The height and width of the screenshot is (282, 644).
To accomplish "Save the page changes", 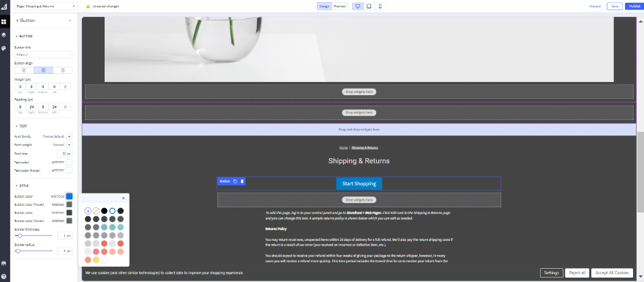I will pos(615,6).
